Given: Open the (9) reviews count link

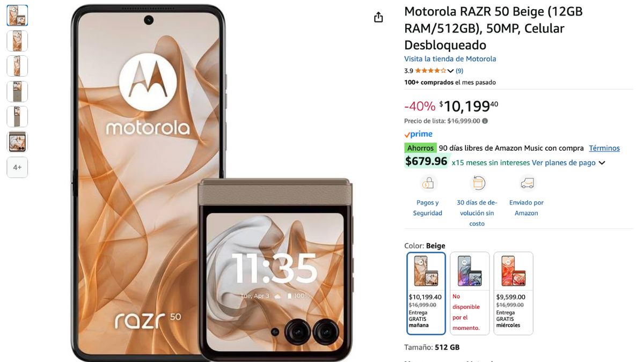Looking at the screenshot, I should click(x=459, y=71).
